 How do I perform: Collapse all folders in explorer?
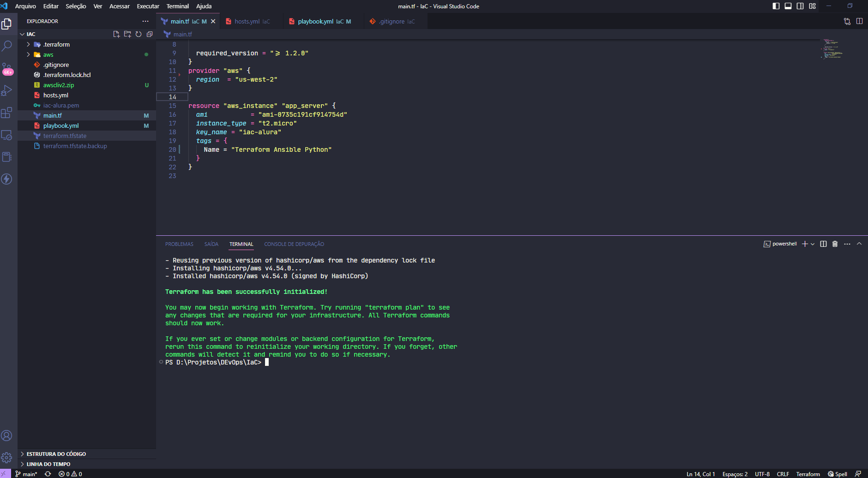click(150, 34)
